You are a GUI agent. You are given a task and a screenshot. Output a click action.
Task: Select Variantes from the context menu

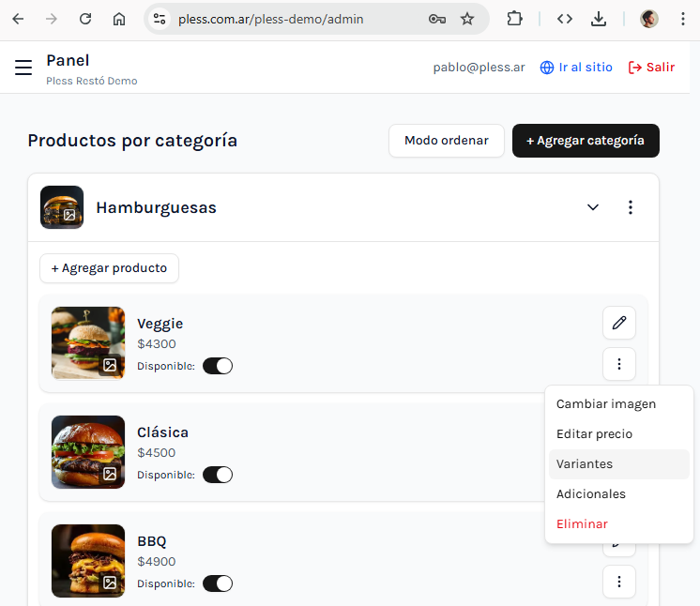(x=585, y=463)
